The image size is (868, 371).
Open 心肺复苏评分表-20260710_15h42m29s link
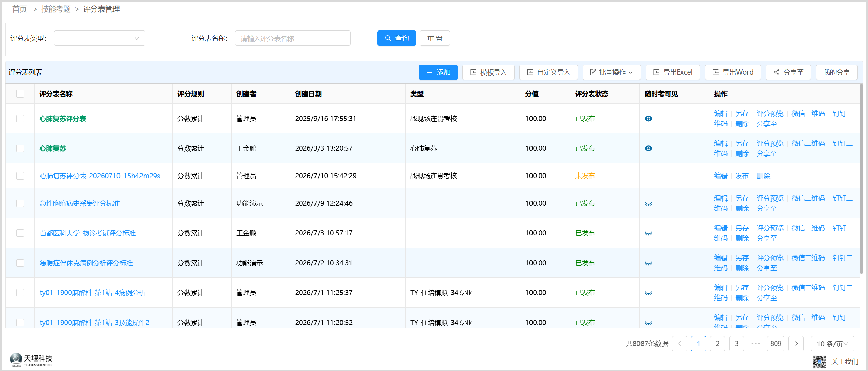tap(100, 176)
